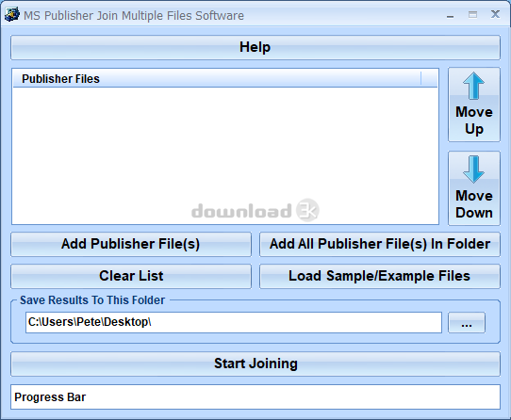Click inside the empty Publisher Files list
Image resolution: width=511 pixels, height=420 pixels.
click(225, 155)
